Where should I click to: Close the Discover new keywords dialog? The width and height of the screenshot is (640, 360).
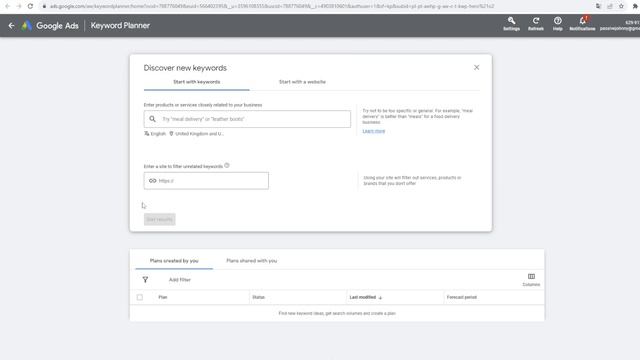coord(476,67)
